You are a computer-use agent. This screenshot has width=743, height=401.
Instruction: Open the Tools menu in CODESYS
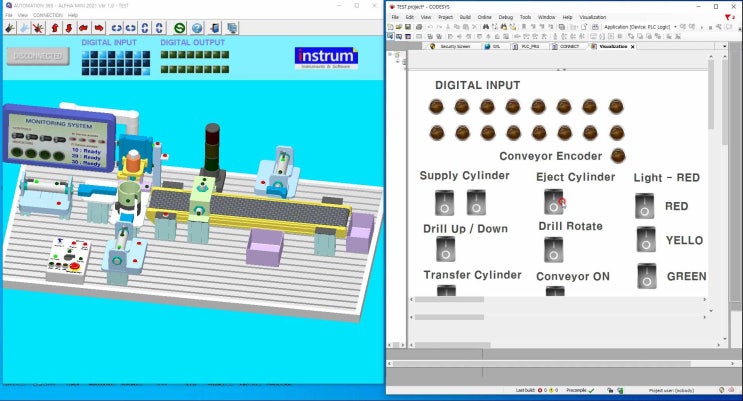526,17
